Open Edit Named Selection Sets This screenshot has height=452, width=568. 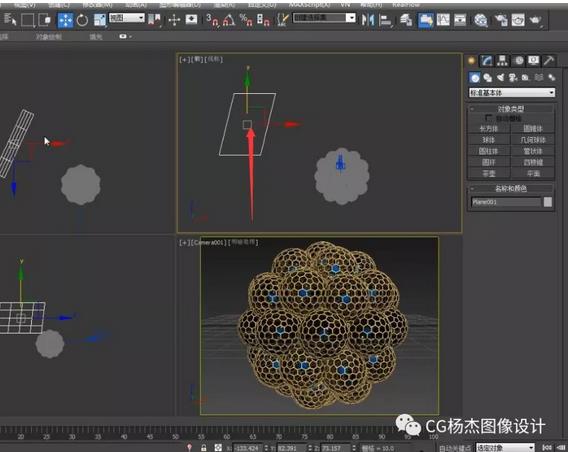pos(282,20)
